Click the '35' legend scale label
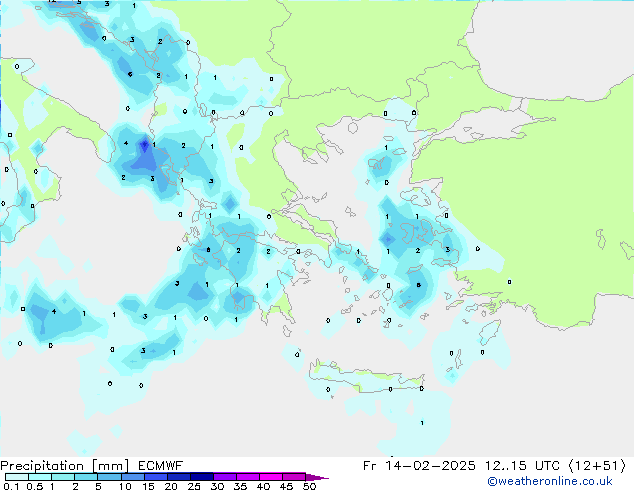 241,486
